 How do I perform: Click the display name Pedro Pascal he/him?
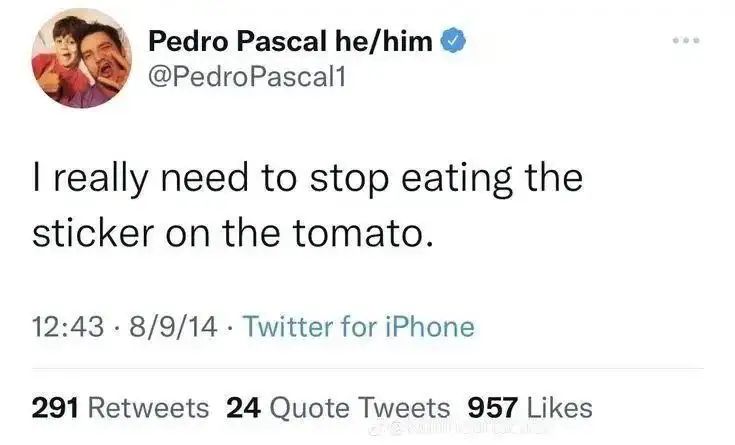click(290, 41)
